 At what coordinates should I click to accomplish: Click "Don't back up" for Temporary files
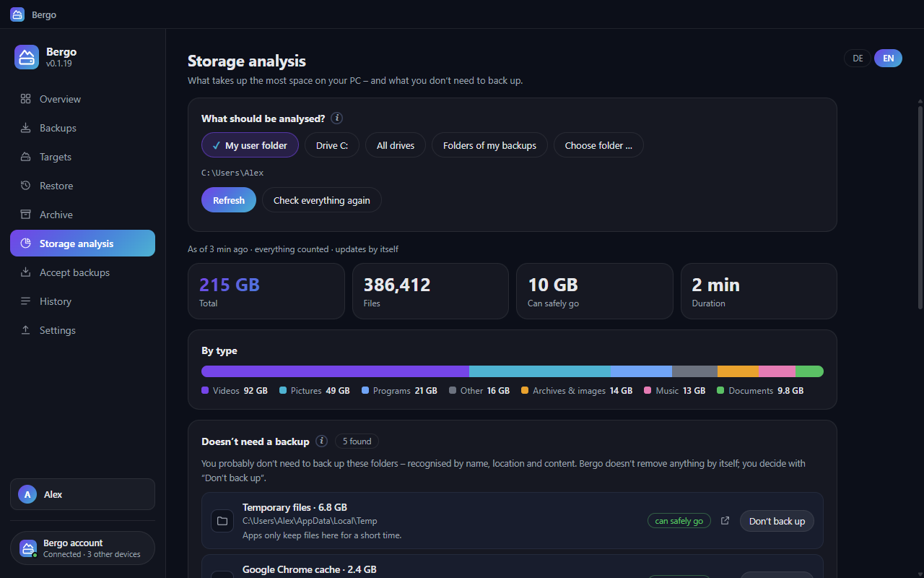(777, 521)
